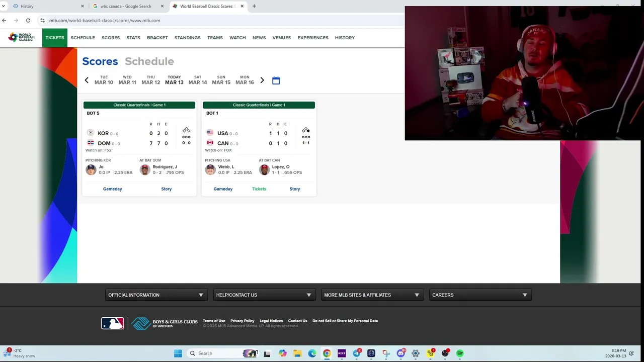Go to previous dates with left arrow
The height and width of the screenshot is (362, 644).
pyautogui.click(x=87, y=80)
